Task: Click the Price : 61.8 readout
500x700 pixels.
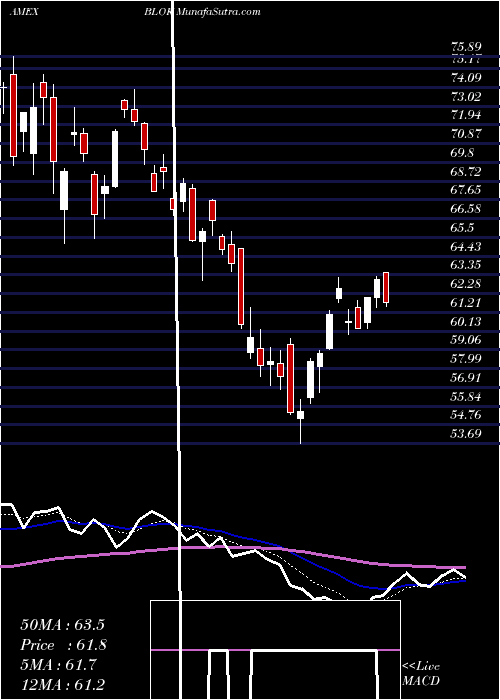Action: click(x=63, y=645)
